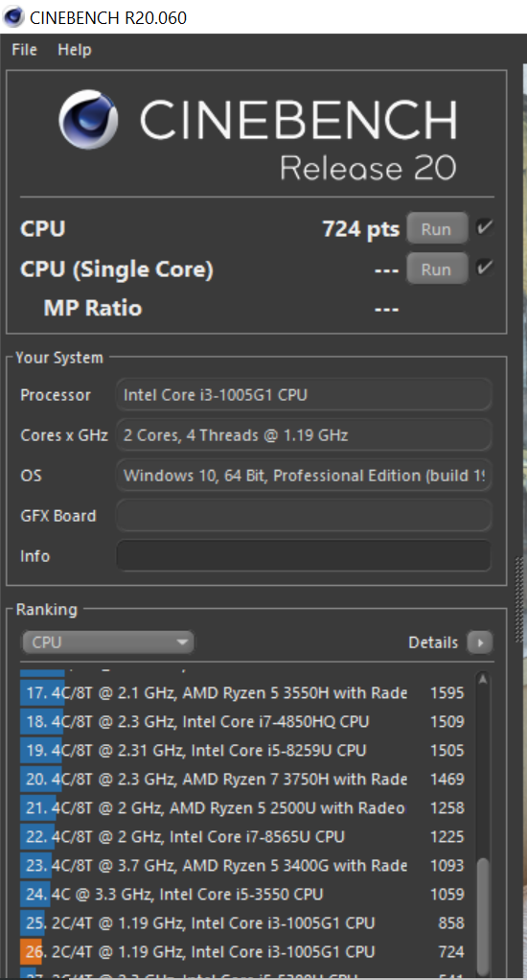
Task: Open the CPU ranking dropdown
Action: click(107, 642)
